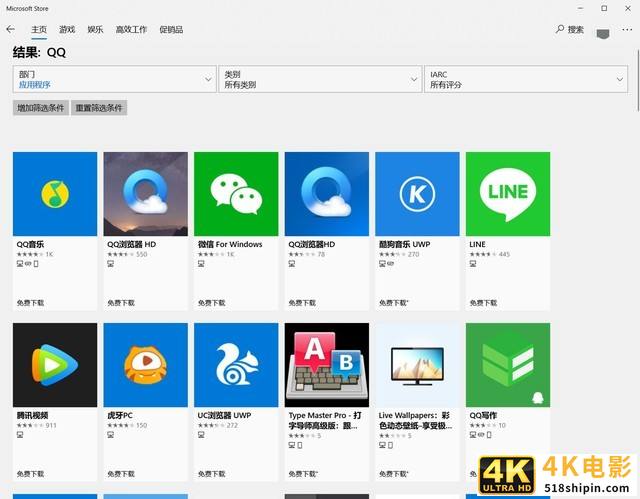
Task: Expand the 类别 filter dropdown
Action: point(320,79)
